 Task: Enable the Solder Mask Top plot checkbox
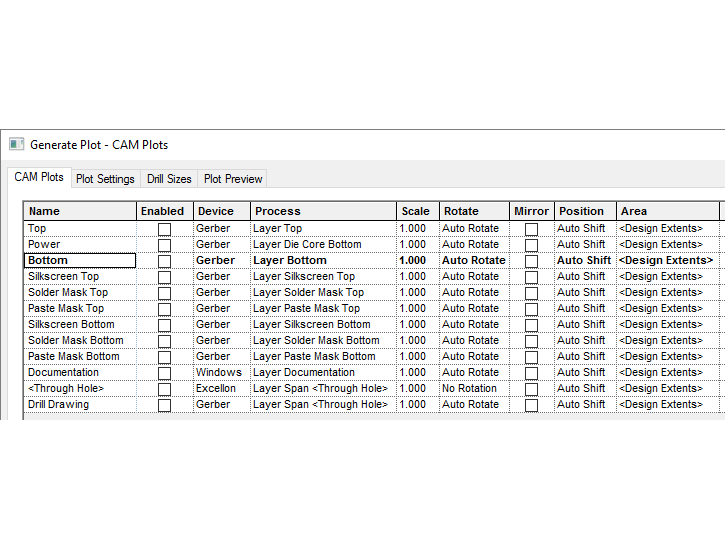coord(164,293)
